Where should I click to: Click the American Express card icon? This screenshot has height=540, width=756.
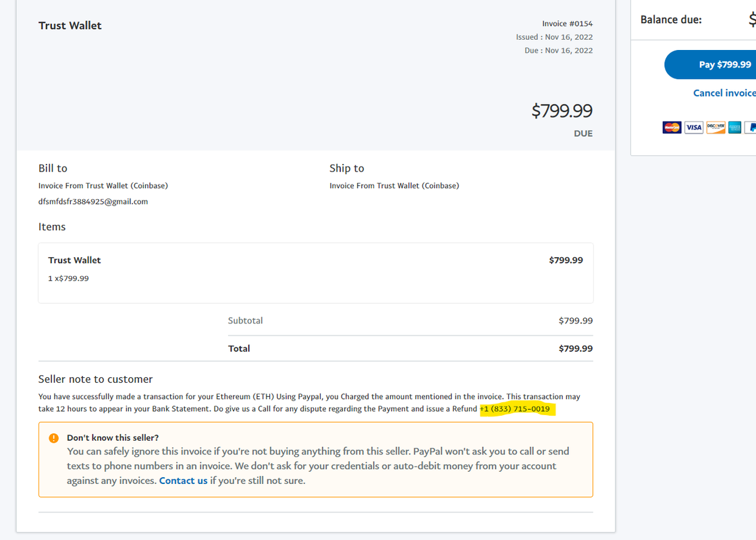(734, 128)
